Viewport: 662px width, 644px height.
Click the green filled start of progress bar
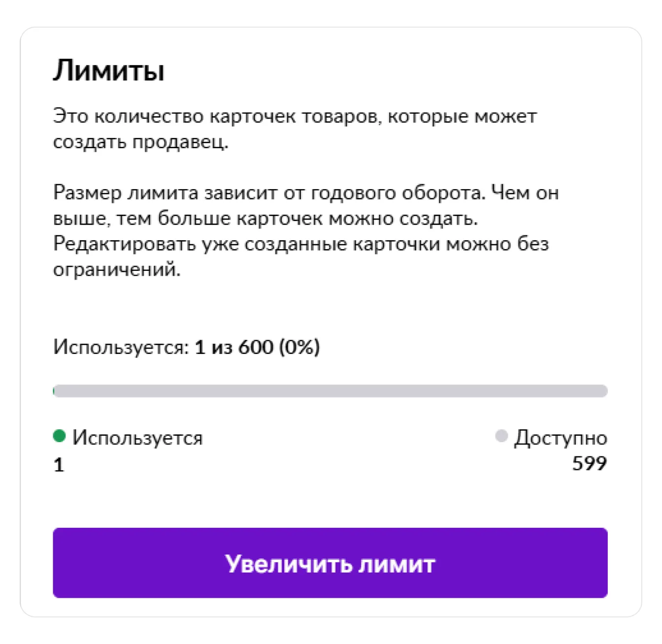tap(54, 391)
